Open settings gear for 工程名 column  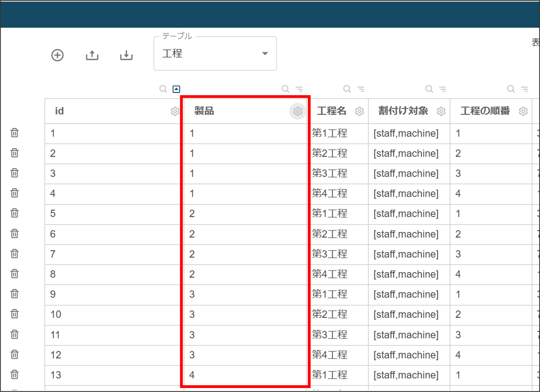coord(360,111)
